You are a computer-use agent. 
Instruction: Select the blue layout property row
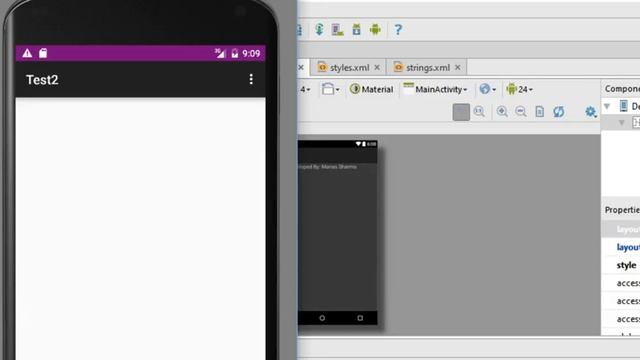620,247
